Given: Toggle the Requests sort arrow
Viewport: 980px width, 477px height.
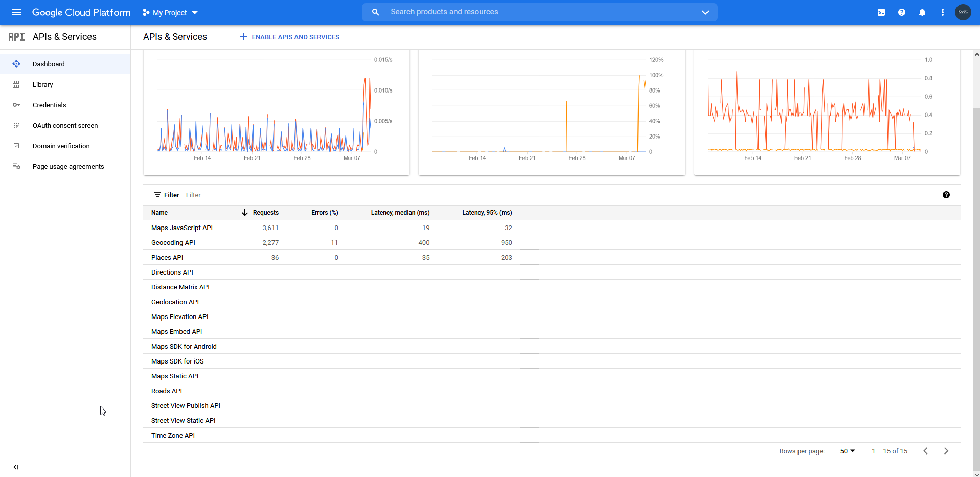Looking at the screenshot, I should coord(245,213).
